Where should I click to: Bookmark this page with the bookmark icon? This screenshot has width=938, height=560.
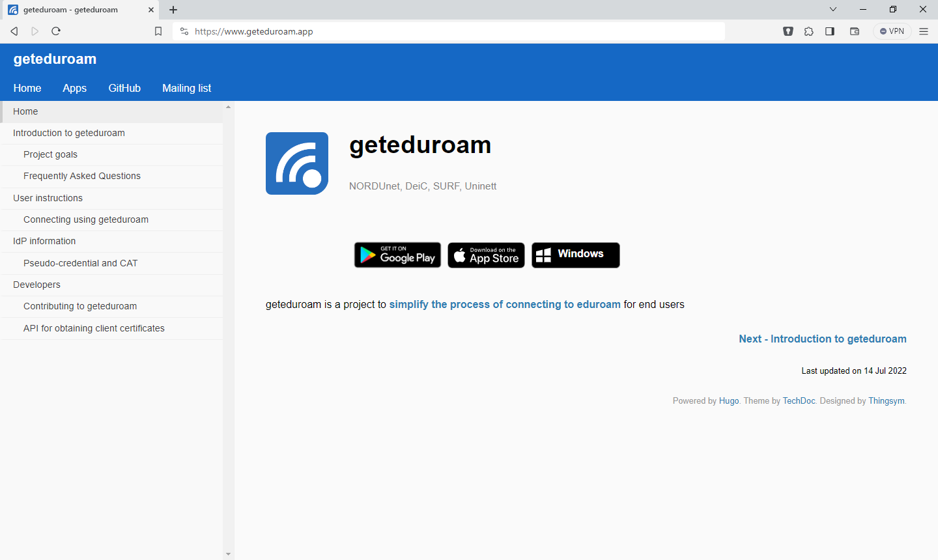coord(158,31)
